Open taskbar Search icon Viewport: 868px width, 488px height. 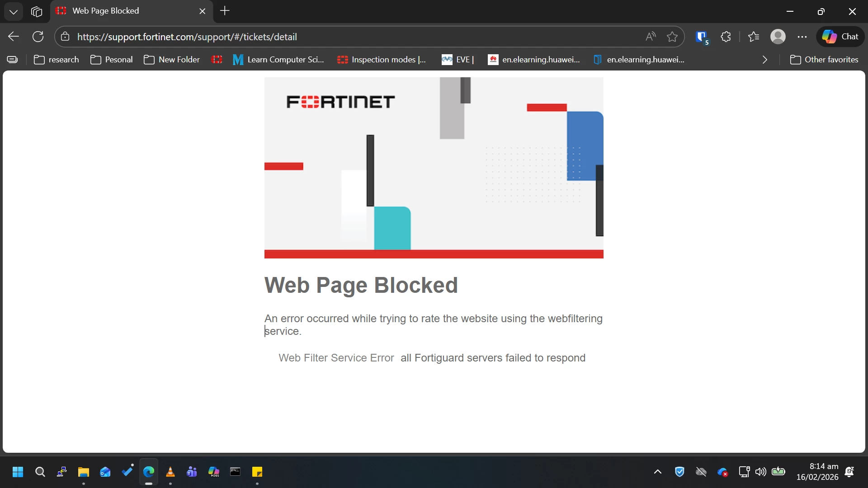point(40,472)
